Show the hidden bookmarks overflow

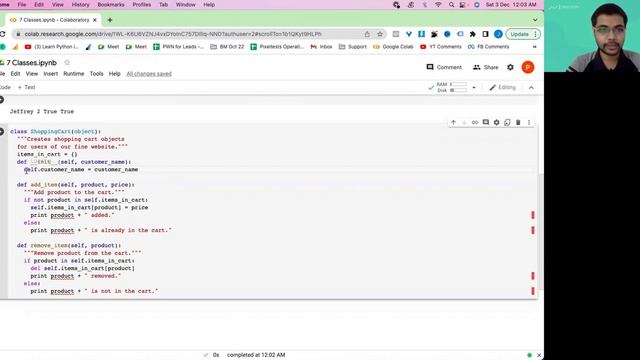click(x=535, y=47)
